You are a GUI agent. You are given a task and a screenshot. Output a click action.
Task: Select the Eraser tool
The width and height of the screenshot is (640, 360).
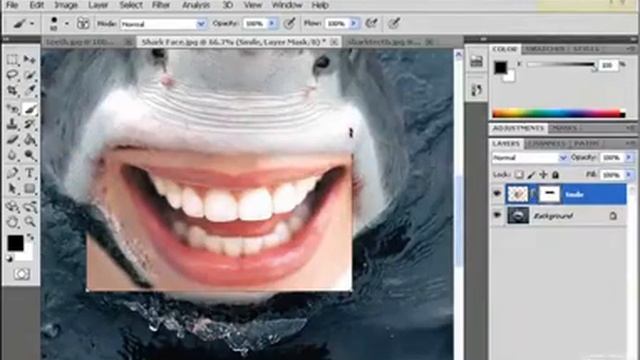[12, 140]
